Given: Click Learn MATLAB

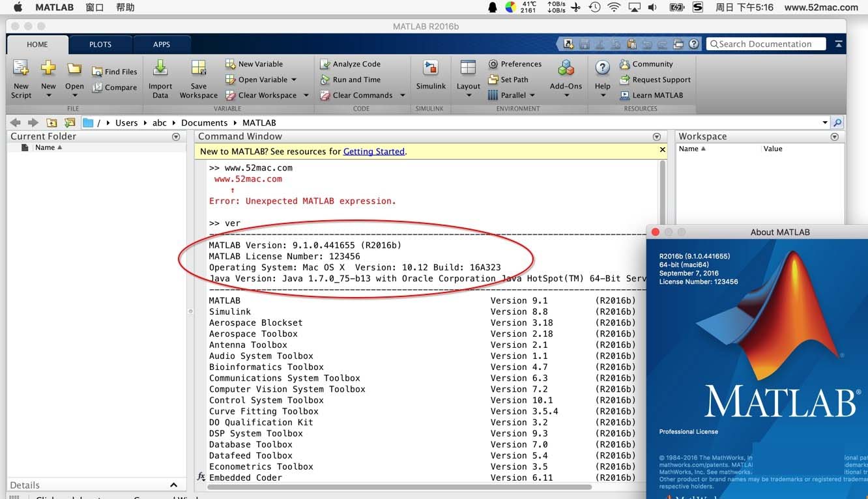Looking at the screenshot, I should pyautogui.click(x=651, y=95).
